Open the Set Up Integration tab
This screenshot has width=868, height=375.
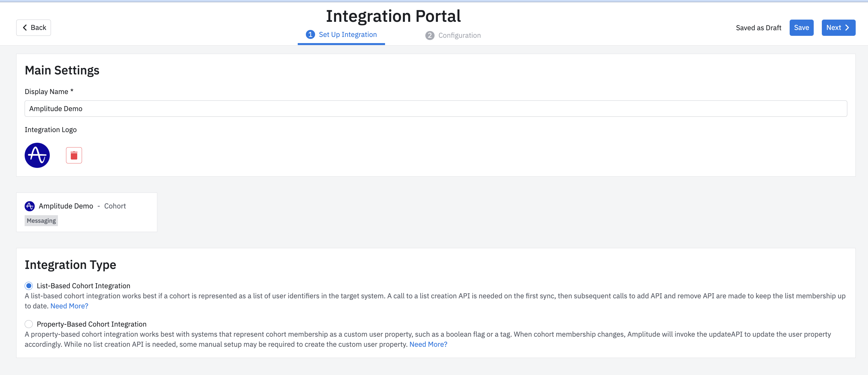(348, 35)
